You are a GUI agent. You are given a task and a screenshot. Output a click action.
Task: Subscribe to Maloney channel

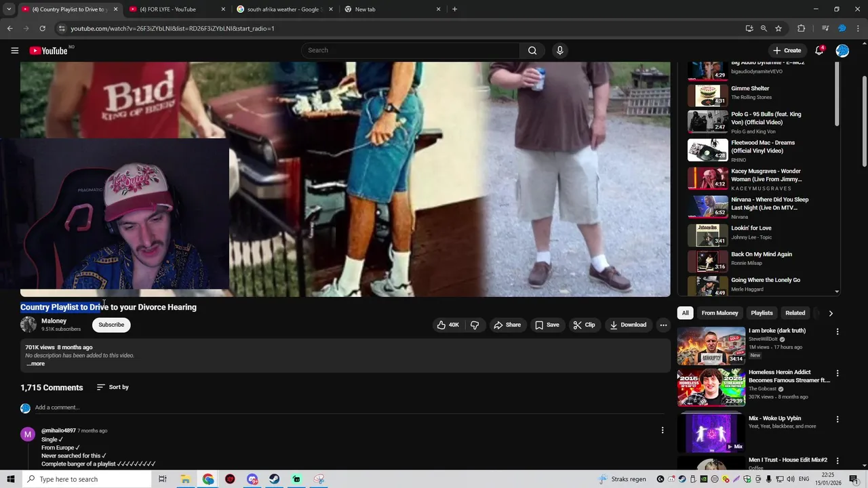point(111,325)
